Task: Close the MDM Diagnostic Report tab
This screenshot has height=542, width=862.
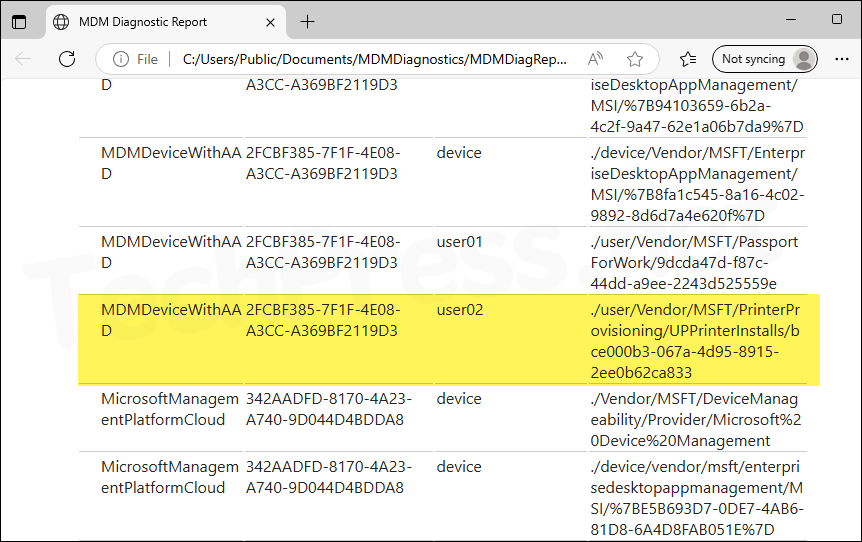Action: point(270,23)
